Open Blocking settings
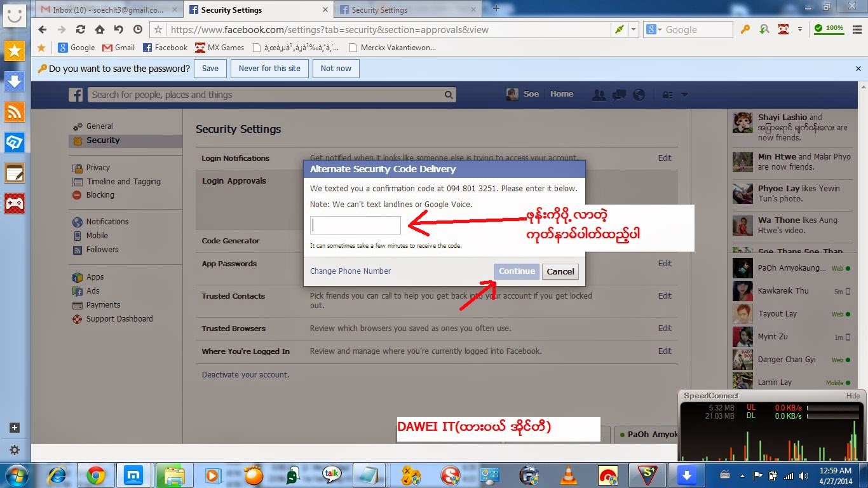 click(100, 194)
